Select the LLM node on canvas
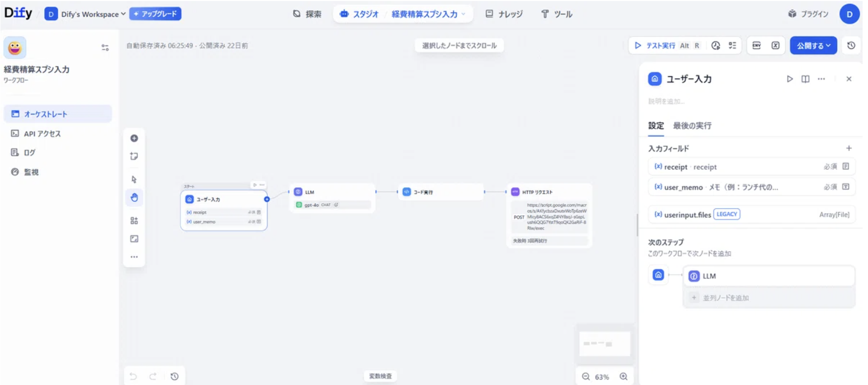Screen dimensions: 868x385 coord(332,198)
